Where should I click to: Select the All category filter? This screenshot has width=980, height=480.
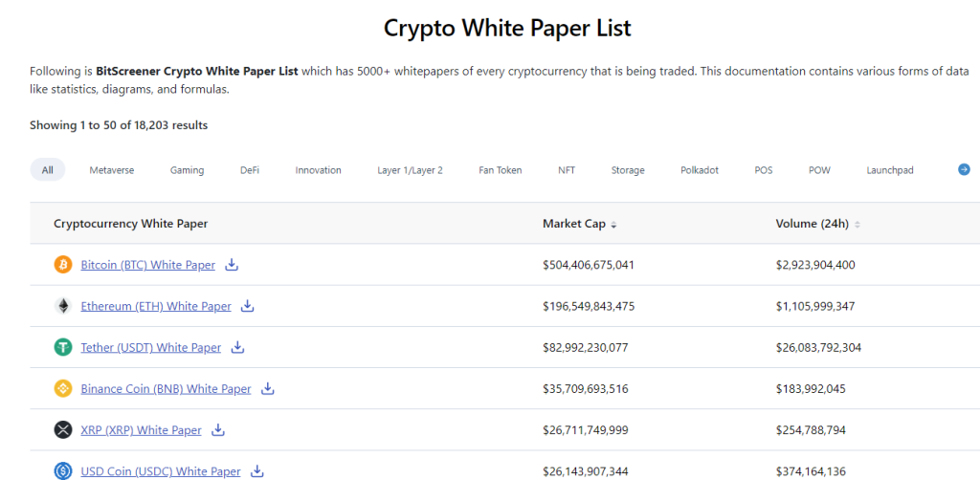[x=48, y=170]
